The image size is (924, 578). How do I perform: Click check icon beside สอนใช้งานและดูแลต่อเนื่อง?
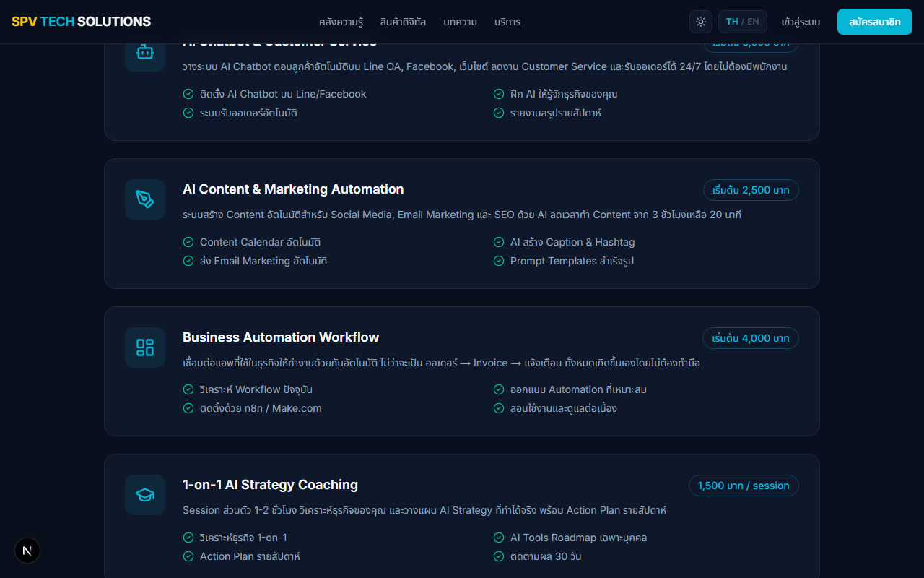coord(499,408)
